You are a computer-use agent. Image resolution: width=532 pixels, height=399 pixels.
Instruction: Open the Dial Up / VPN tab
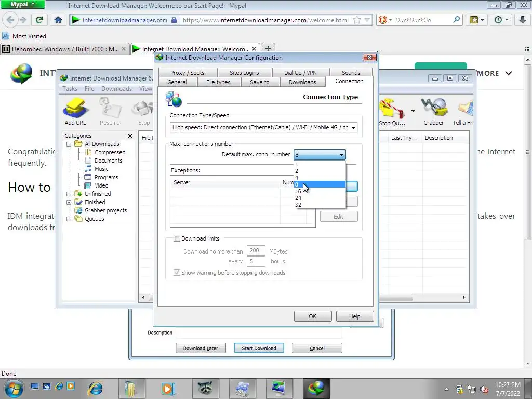click(x=300, y=73)
